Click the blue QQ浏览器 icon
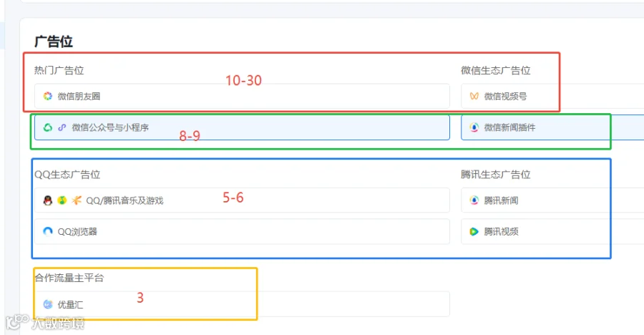Image resolution: width=644 pixels, height=335 pixels. point(48,231)
